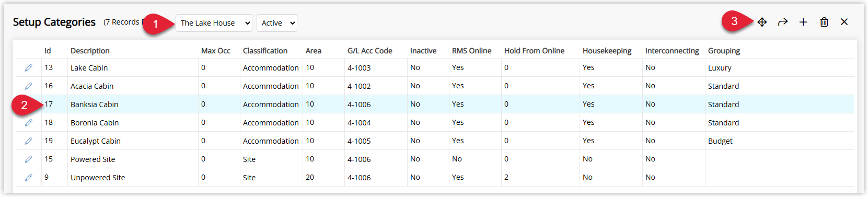Click Id 13 in the table
Screen dimensions: 868x197
(49, 68)
